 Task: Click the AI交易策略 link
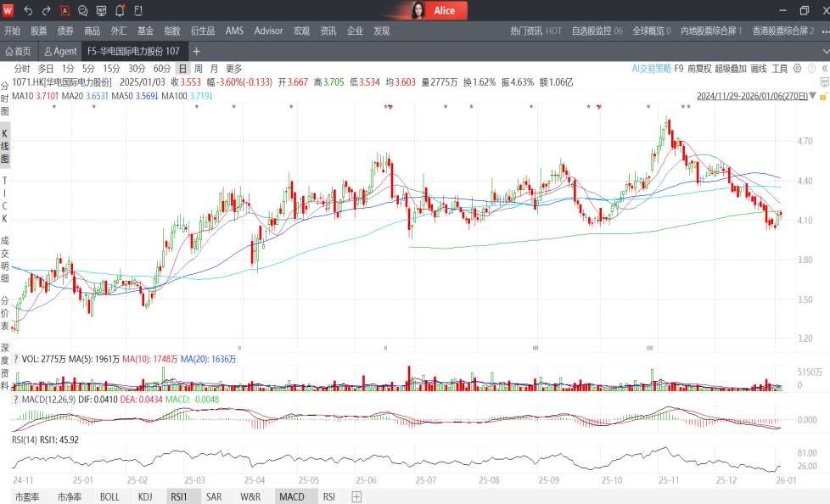click(651, 69)
